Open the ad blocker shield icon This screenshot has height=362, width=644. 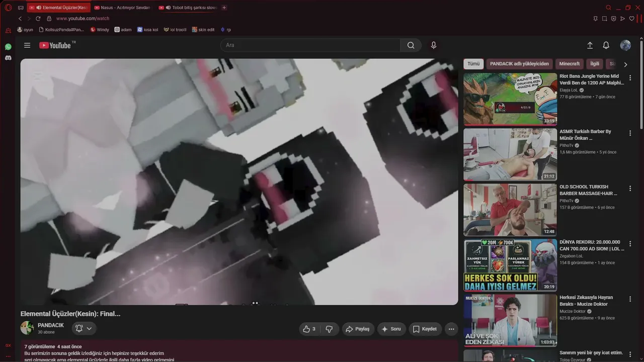click(613, 19)
